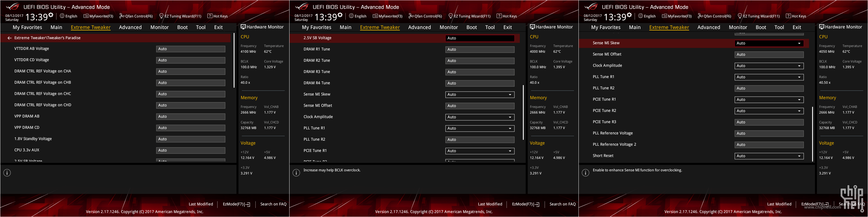Show Hot Keys help in right screen
This screenshot has width=868, height=217.
795,16
